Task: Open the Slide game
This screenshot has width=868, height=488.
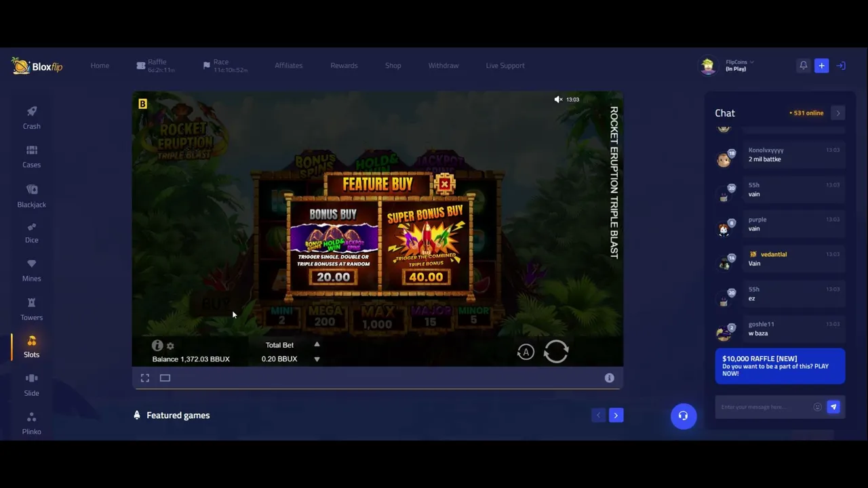Action: coord(31,385)
